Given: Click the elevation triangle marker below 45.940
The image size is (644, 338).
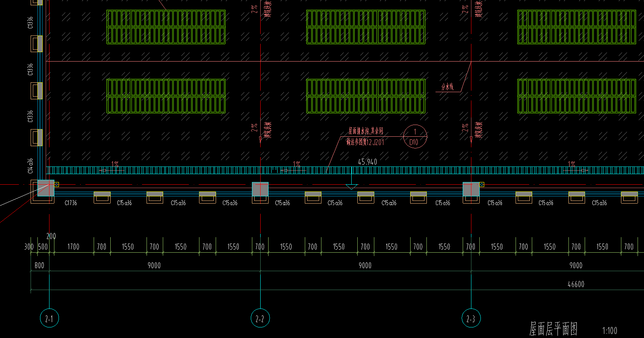Looking at the screenshot, I should tap(352, 187).
